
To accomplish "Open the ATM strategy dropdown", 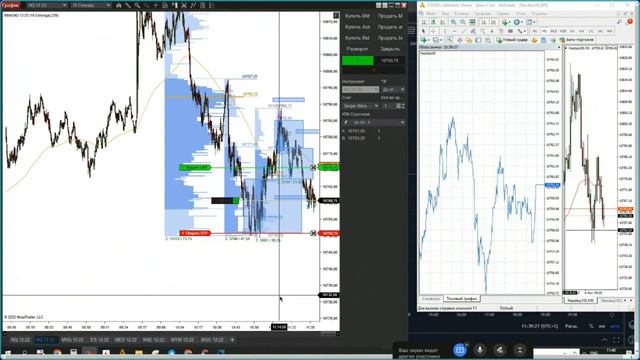I will tap(373, 122).
